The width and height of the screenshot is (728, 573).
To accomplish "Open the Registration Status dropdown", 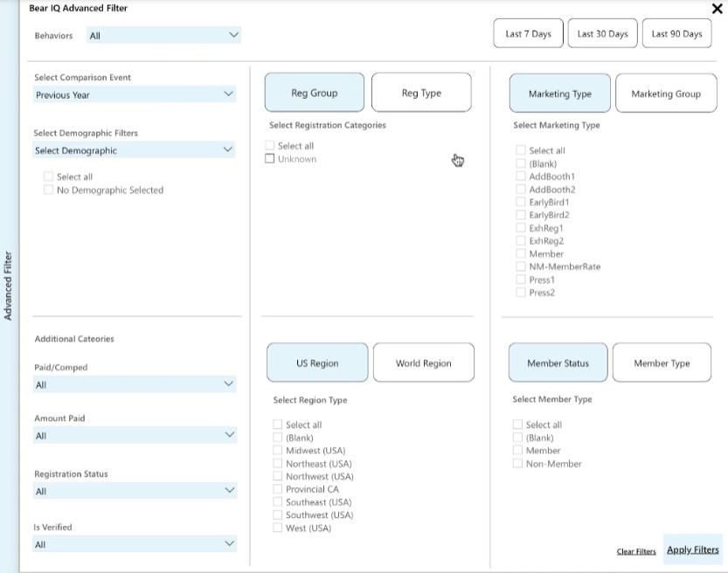I will 135,491.
